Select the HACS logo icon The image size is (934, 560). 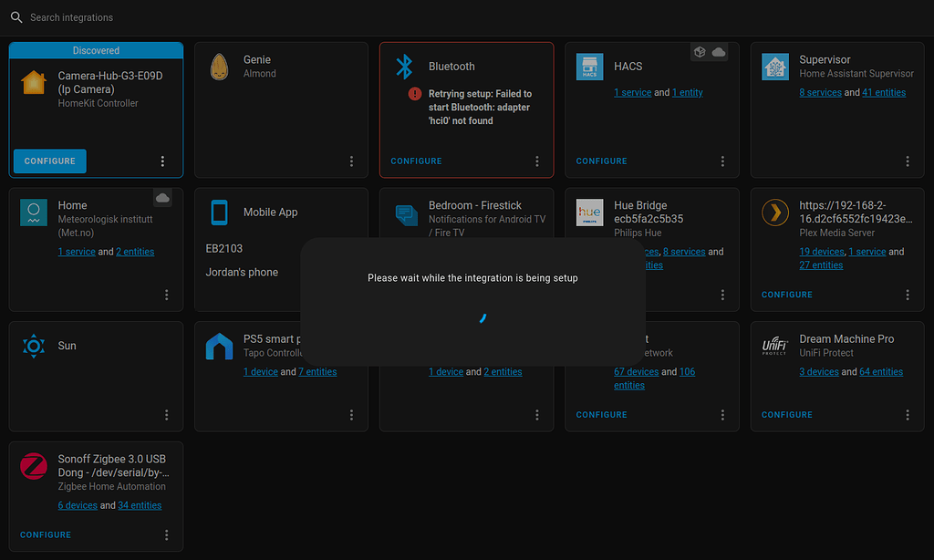pyautogui.click(x=588, y=66)
